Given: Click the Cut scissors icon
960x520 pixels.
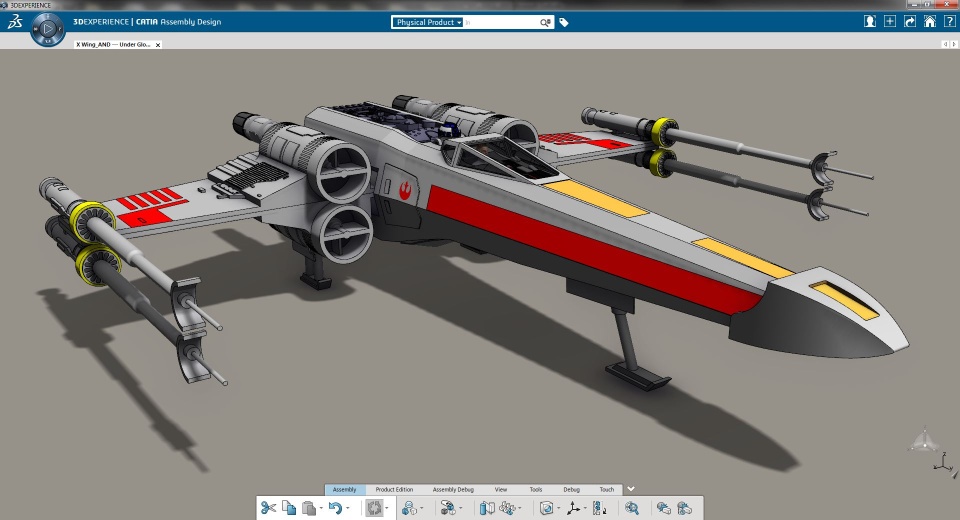Looking at the screenshot, I should (x=268, y=508).
